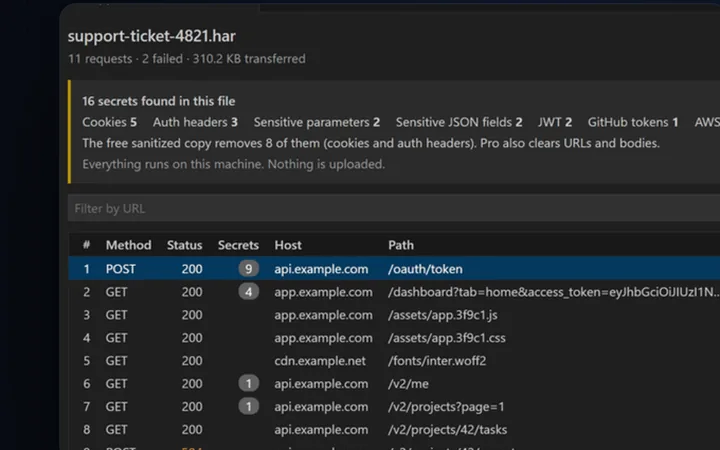Screen dimensions: 720x450
Task: Click the Secrets column header
Action: tap(238, 245)
